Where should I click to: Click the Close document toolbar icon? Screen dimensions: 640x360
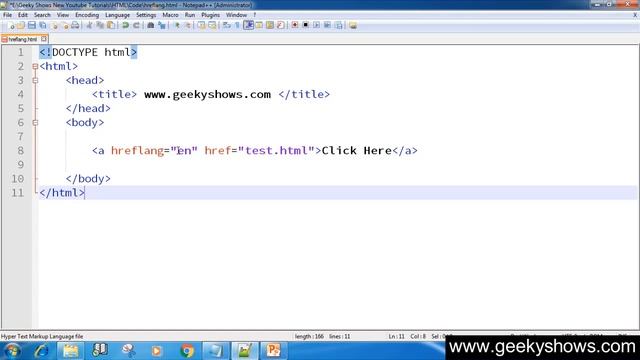point(54,25)
